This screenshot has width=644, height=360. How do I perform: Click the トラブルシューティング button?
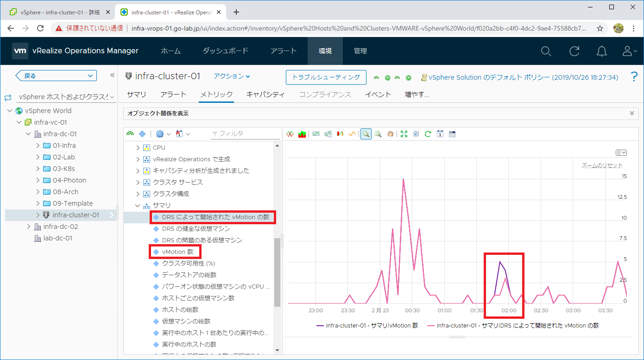(326, 77)
